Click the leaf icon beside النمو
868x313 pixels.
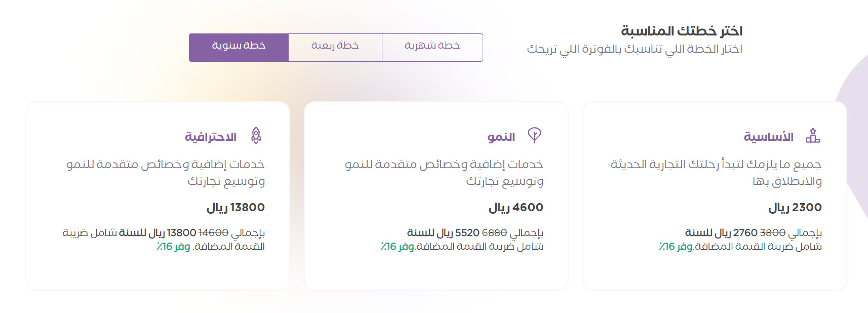pyautogui.click(x=534, y=135)
